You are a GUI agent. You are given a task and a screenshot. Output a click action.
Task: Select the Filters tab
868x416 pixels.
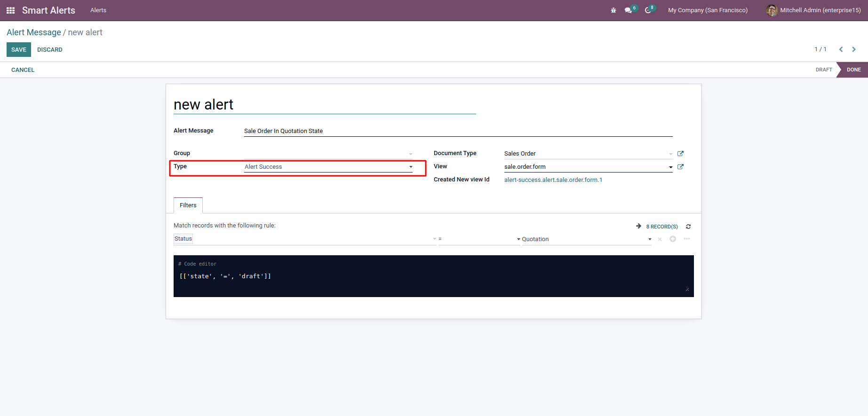tap(188, 205)
